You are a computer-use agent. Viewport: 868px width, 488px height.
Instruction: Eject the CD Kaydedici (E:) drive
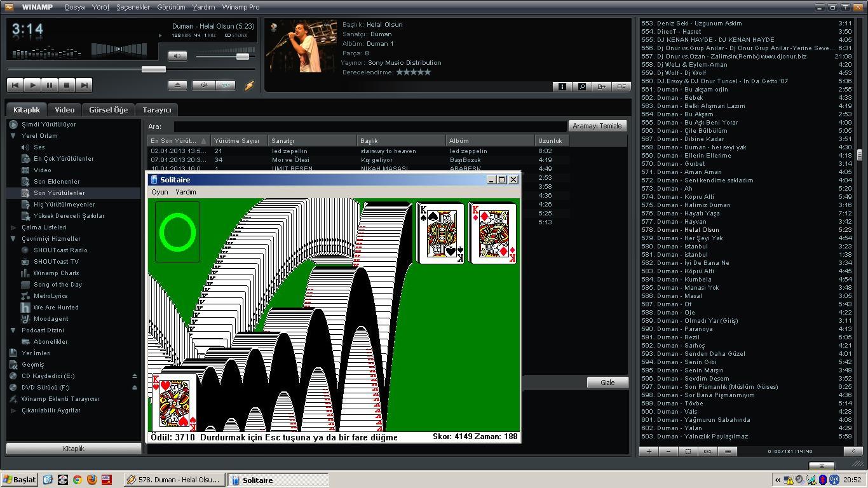point(134,376)
